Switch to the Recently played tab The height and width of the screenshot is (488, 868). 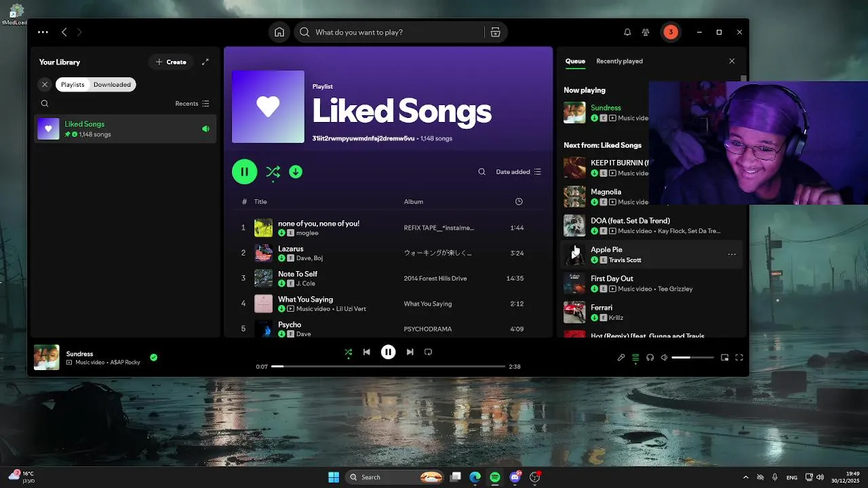(619, 61)
